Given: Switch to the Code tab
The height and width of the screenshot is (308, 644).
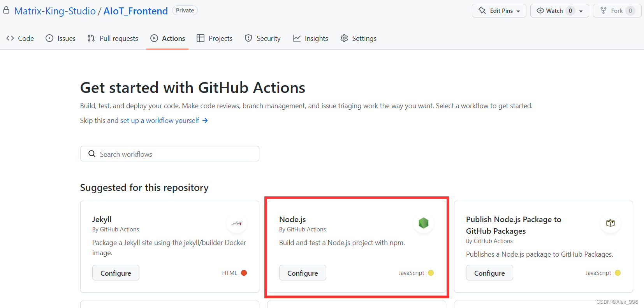Looking at the screenshot, I should [20, 38].
